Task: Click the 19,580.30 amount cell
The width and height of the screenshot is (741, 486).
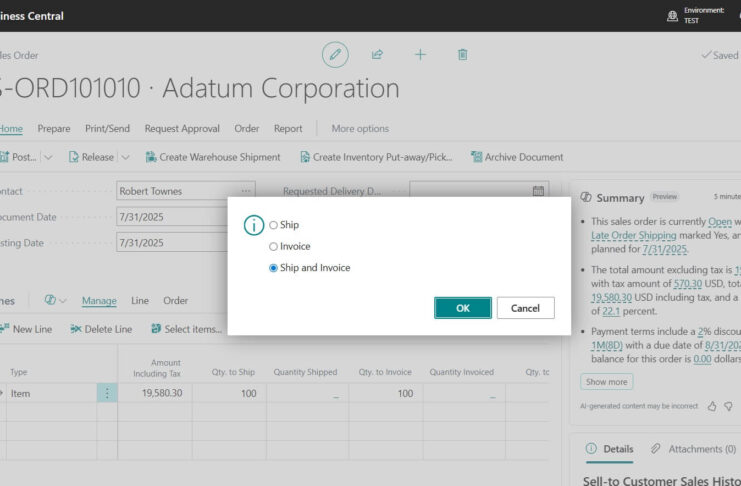Action: pos(155,393)
